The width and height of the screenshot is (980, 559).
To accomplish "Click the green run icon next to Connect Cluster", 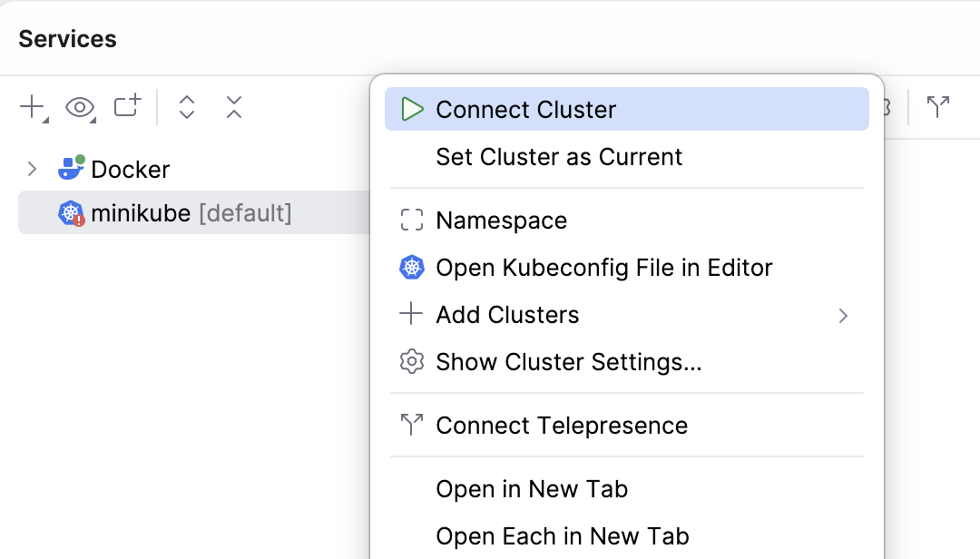I will [414, 108].
